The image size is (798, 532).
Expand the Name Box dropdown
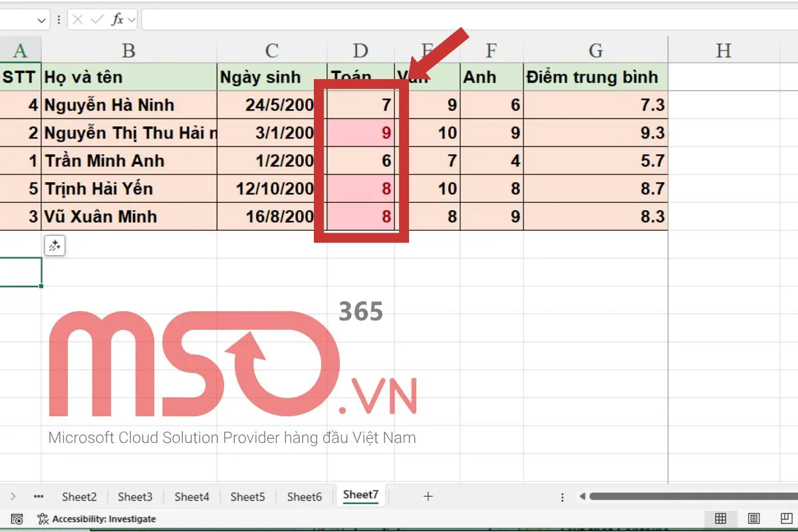[x=42, y=20]
